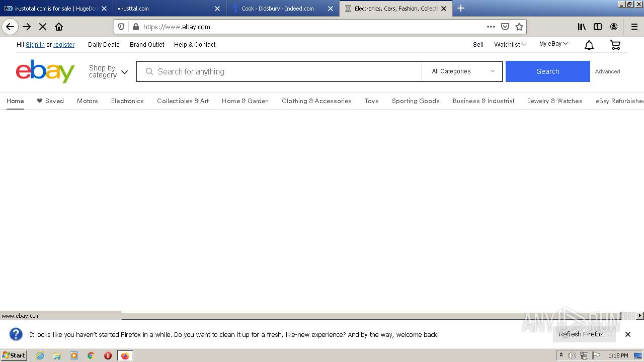Stop loading the eBay page
Viewport: 644px width, 362px height.
43,27
